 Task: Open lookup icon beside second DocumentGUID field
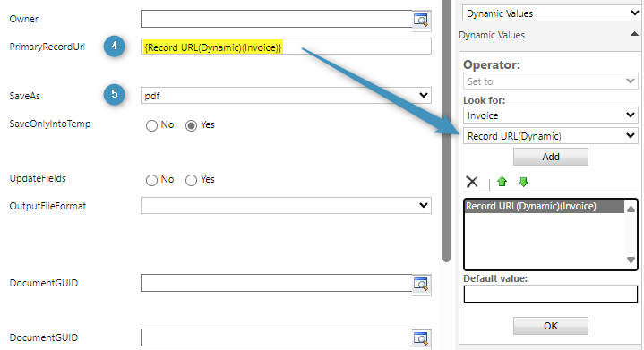pos(421,338)
